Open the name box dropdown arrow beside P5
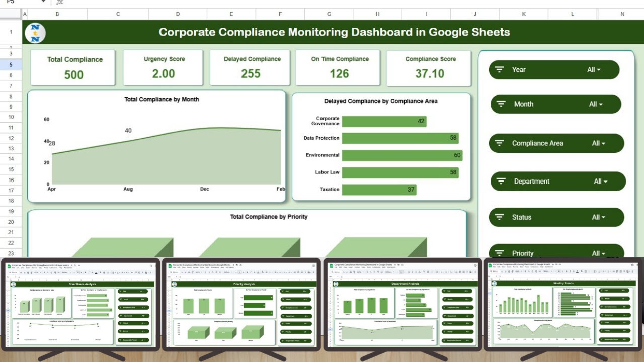Image resolution: width=644 pixels, height=362 pixels. click(x=43, y=2)
